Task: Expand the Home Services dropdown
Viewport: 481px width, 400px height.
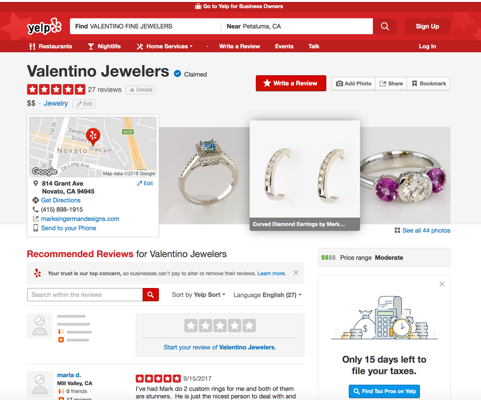Action: click(x=164, y=46)
